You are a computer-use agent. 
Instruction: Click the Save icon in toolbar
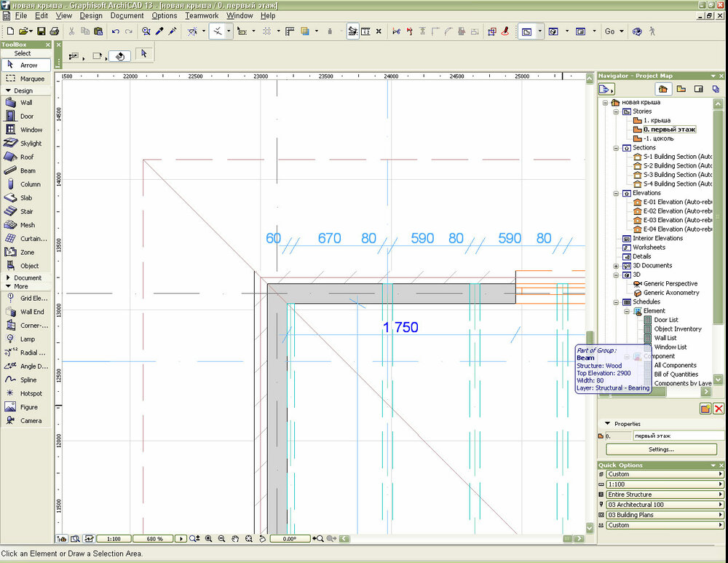point(41,31)
